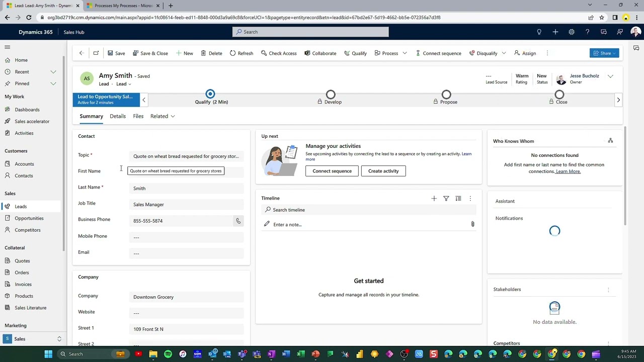Open the Related tab dropdown

[x=163, y=116]
